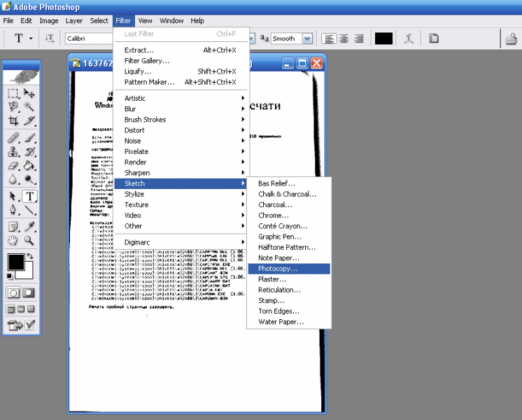Select the Clone Stamp tool
The width and height of the screenshot is (522, 420).
pos(13,151)
